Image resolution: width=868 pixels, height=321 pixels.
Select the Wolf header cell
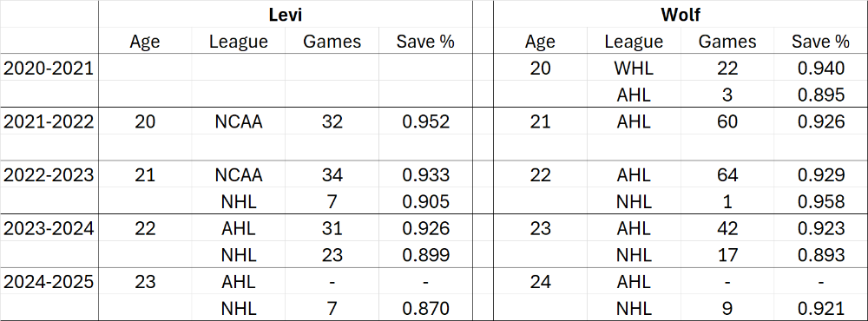pyautogui.click(x=681, y=15)
